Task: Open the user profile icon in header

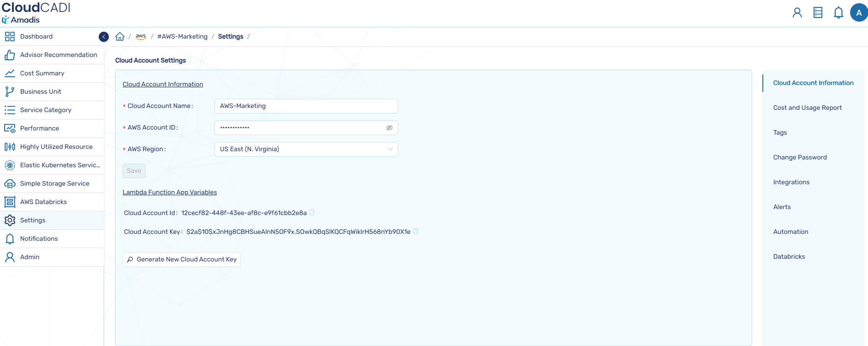Action: (x=797, y=12)
